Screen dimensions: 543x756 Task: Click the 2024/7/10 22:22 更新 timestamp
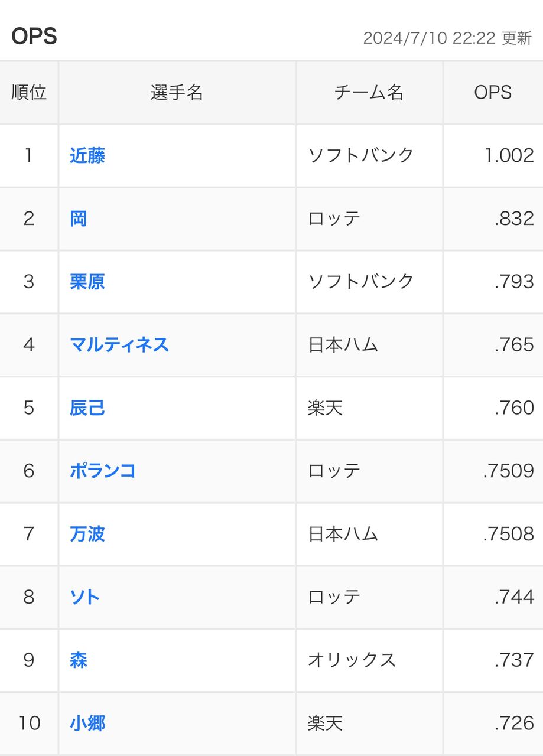click(447, 38)
